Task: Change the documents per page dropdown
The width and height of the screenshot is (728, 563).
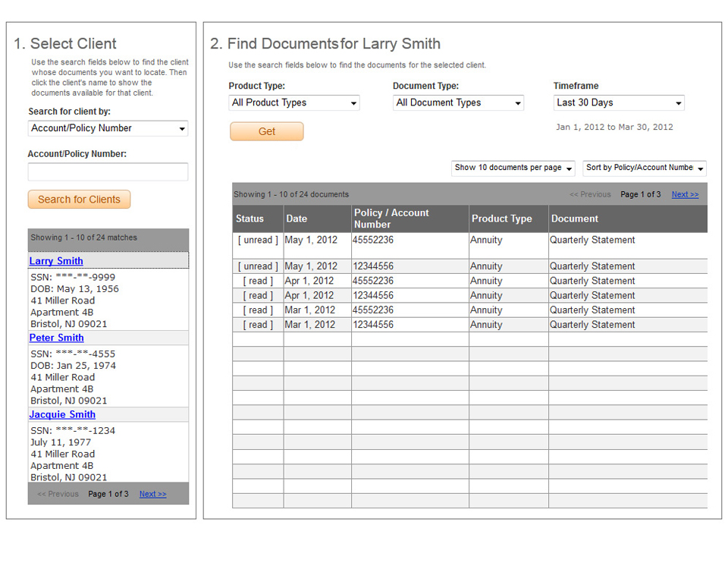Action: (513, 168)
